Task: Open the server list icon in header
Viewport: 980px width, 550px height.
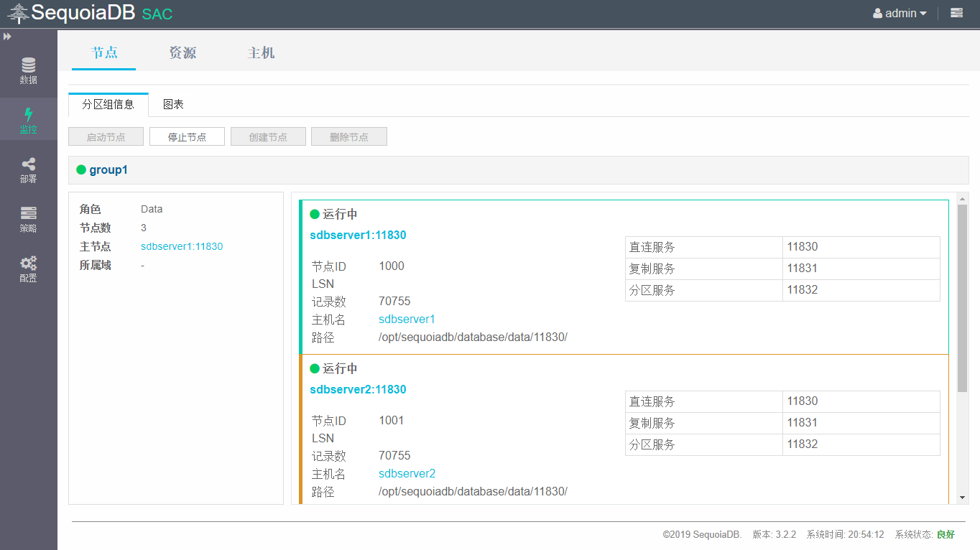Action: [x=956, y=13]
